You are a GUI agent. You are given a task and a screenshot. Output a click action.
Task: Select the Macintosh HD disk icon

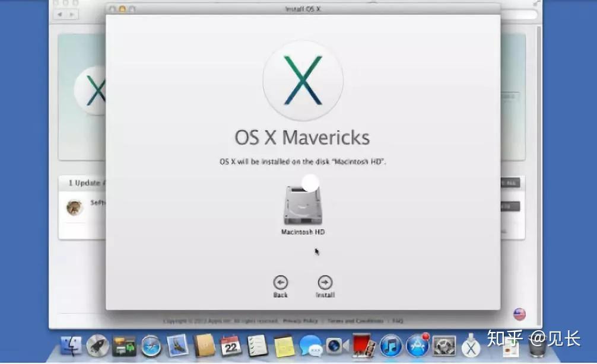click(303, 205)
